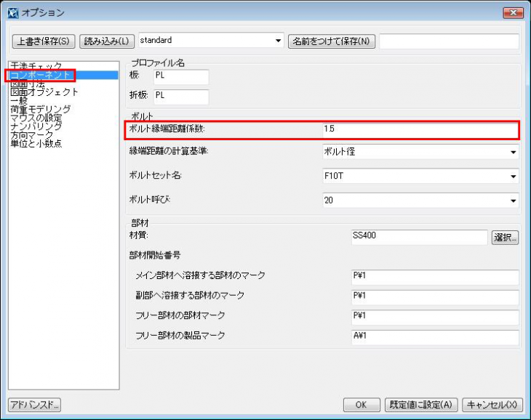Select 方向マーク in the category list

(x=32, y=135)
